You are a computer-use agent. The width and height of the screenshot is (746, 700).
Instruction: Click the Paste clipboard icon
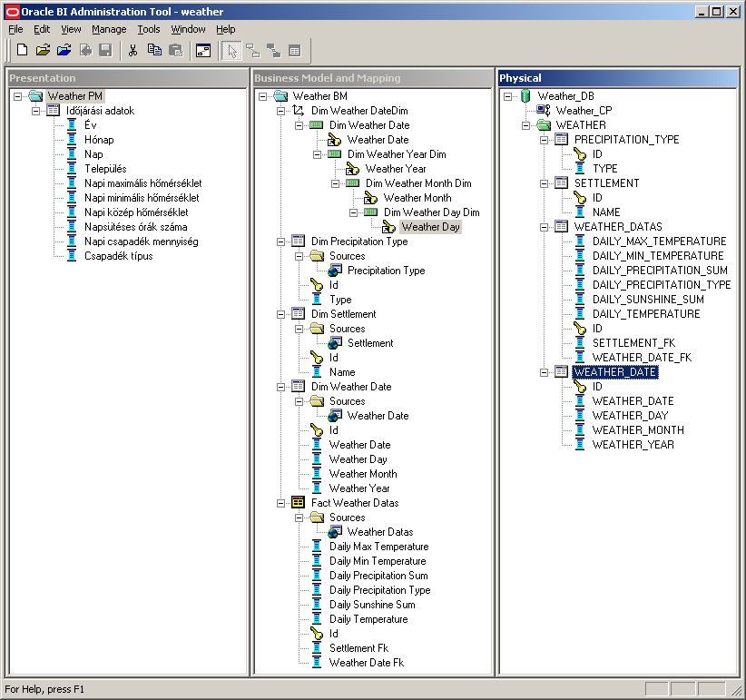175,50
